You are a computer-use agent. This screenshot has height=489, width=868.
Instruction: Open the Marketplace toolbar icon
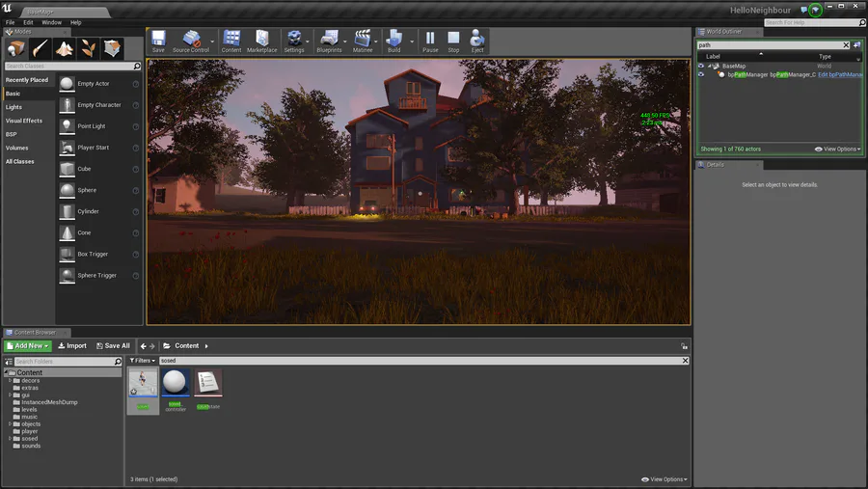[261, 41]
